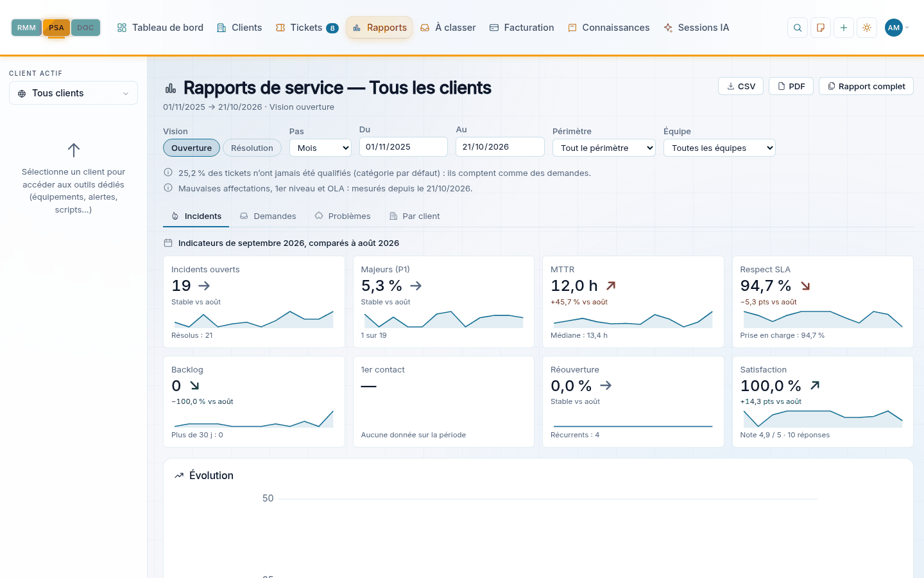Screen dimensions: 924x578
Task: Expand the Tous clients selector
Action: click(73, 93)
